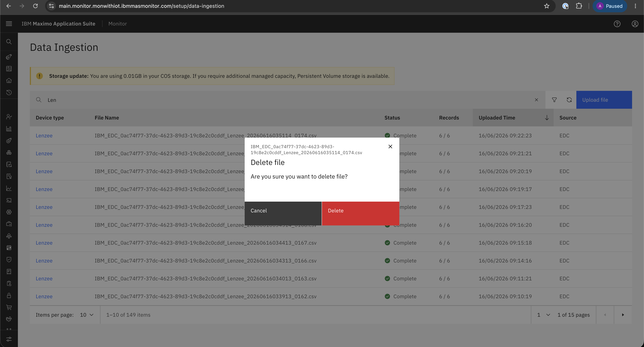
Task: Click the File Name column header
Action: click(107, 118)
